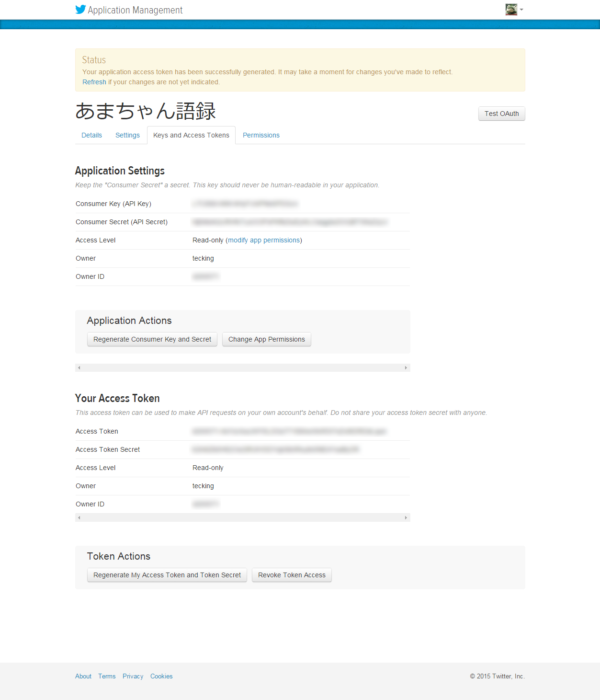Select Keys and Access Tokens tab
This screenshot has width=600, height=700.
(191, 135)
